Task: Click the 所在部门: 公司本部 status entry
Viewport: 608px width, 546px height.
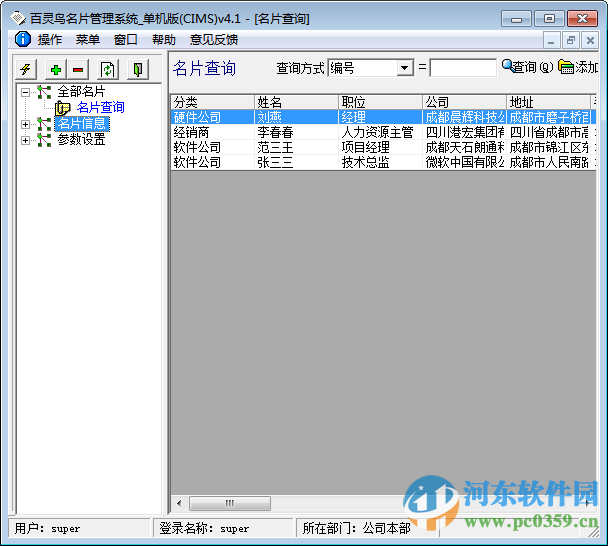Action: (x=368, y=528)
